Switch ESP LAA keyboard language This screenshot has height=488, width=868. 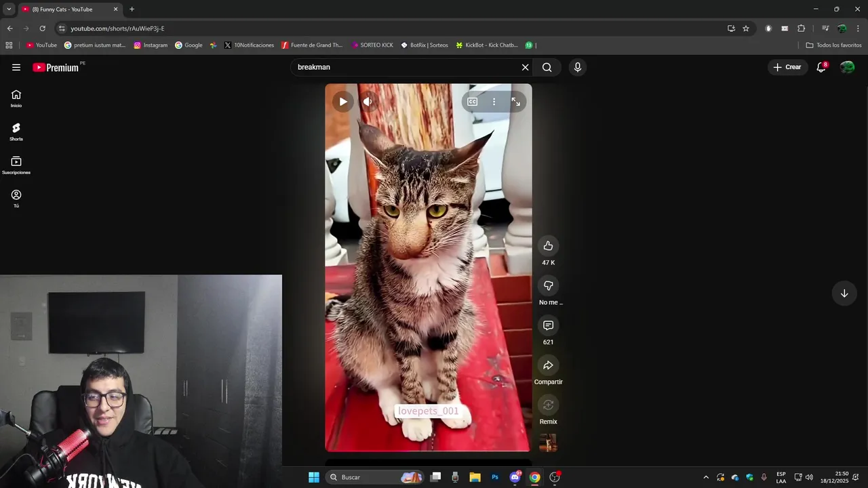781,477
